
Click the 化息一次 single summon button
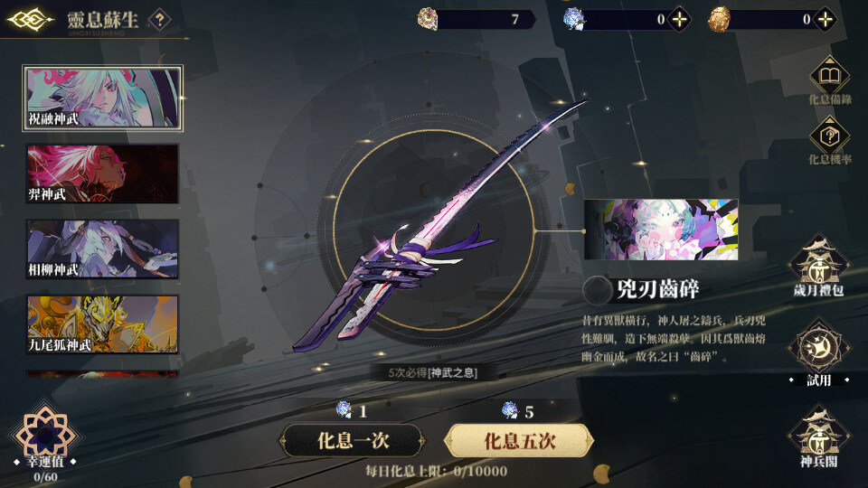(x=354, y=440)
